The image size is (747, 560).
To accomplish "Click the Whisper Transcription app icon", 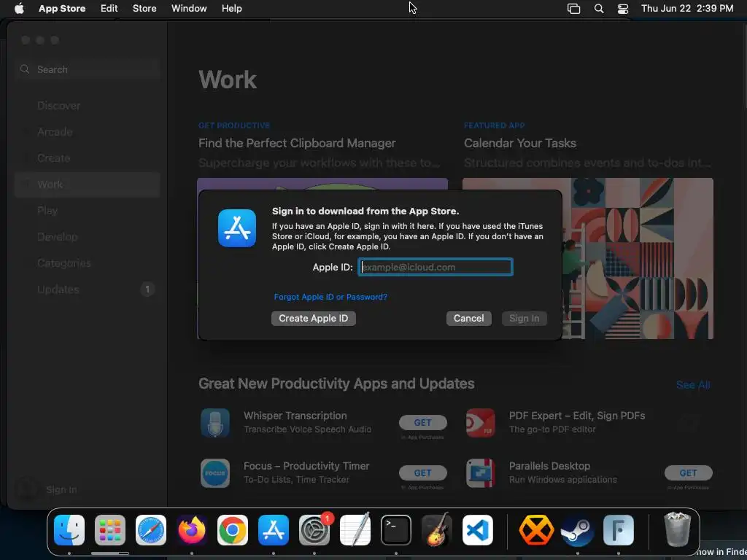I will 215,423.
